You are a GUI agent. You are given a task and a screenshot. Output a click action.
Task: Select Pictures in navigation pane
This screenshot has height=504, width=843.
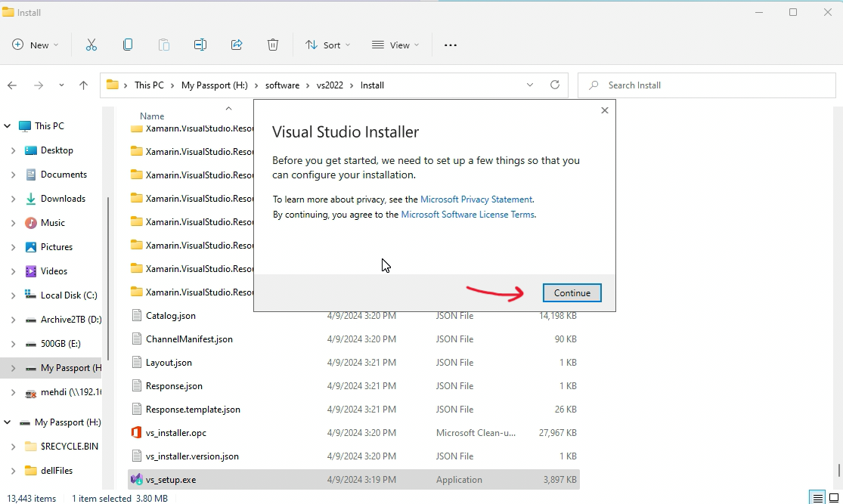tap(57, 247)
